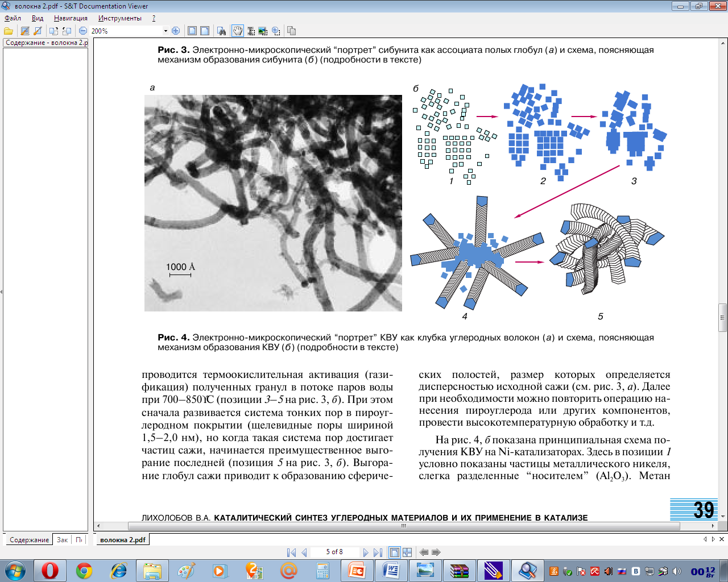
Task: Go to the next page
Action: coord(365,552)
